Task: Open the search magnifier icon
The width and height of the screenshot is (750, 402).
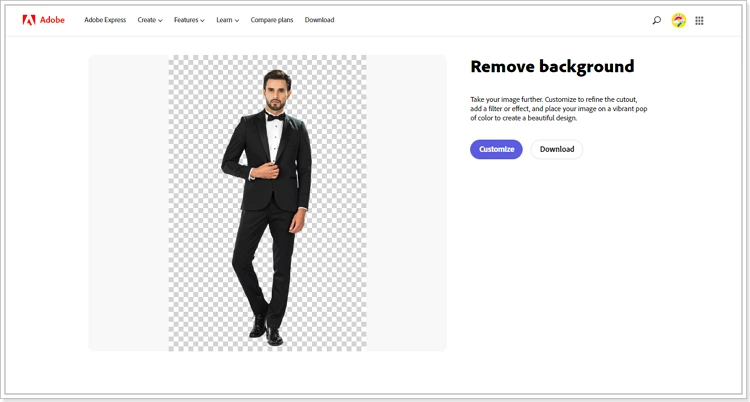Action: pyautogui.click(x=657, y=20)
